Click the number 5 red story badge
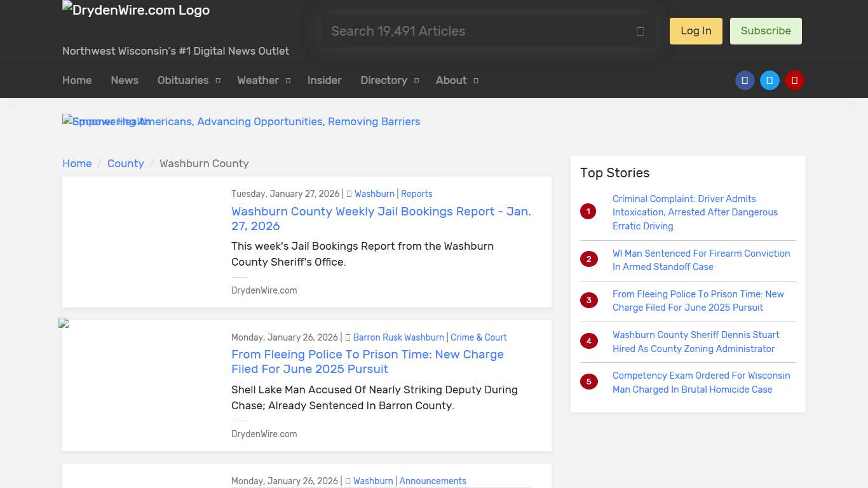 click(588, 382)
